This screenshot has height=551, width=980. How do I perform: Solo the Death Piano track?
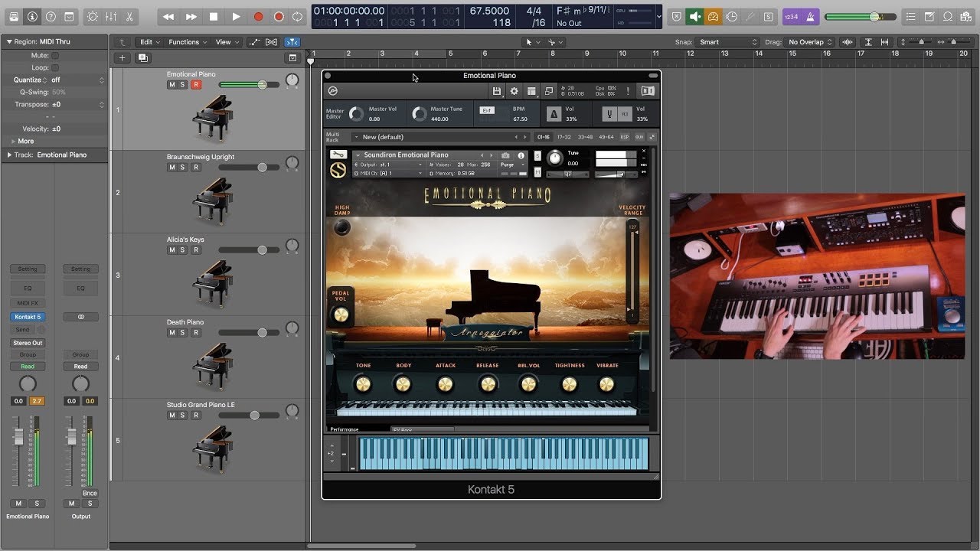coord(183,333)
